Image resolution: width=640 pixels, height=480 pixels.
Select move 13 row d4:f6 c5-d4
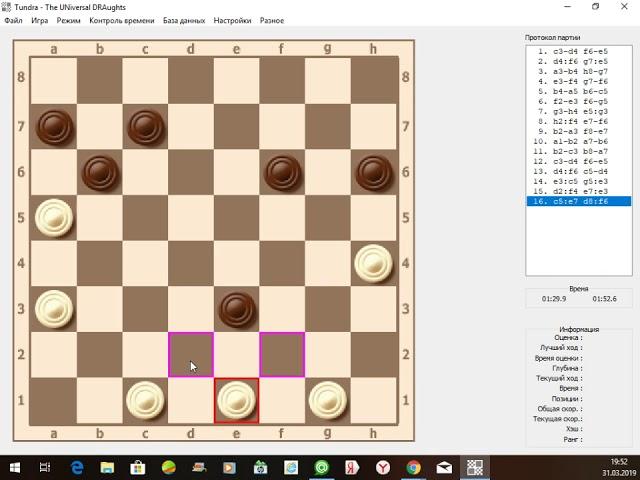(579, 171)
